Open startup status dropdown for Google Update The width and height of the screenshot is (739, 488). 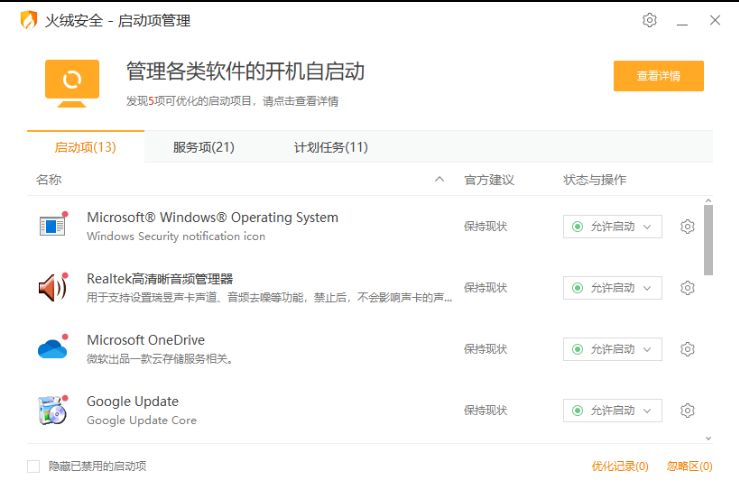(612, 410)
